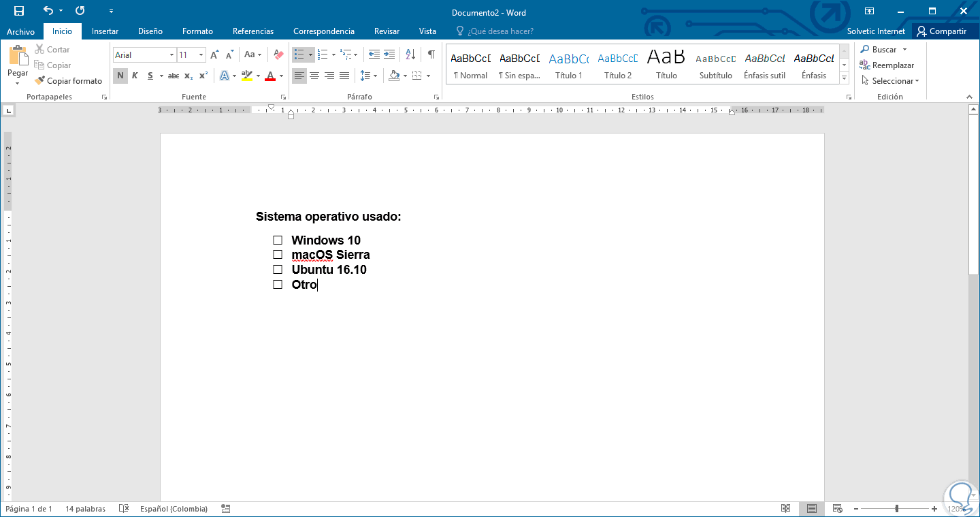This screenshot has height=517, width=980.
Task: Switch to Print Layout view
Action: pos(812,509)
